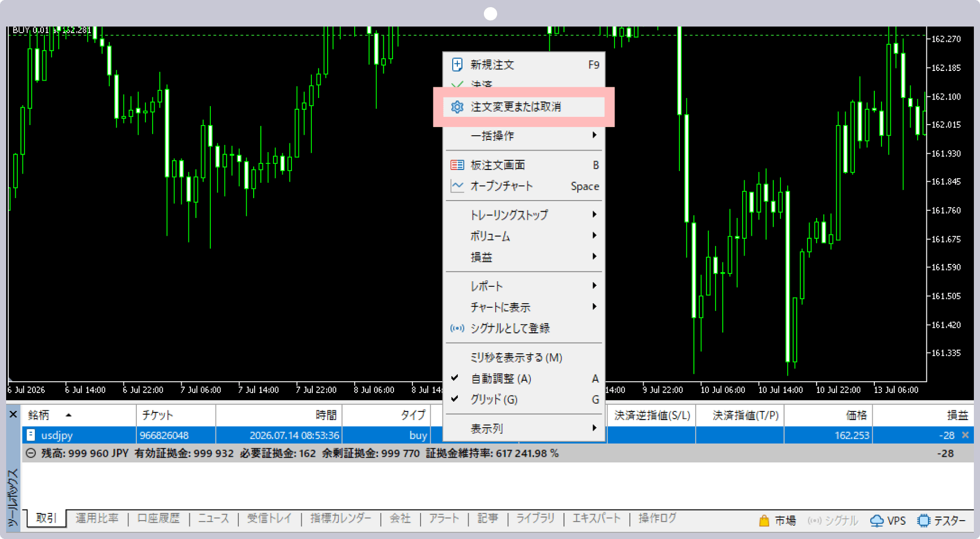Click the gear icon for 注文変更または取消

pyautogui.click(x=457, y=107)
